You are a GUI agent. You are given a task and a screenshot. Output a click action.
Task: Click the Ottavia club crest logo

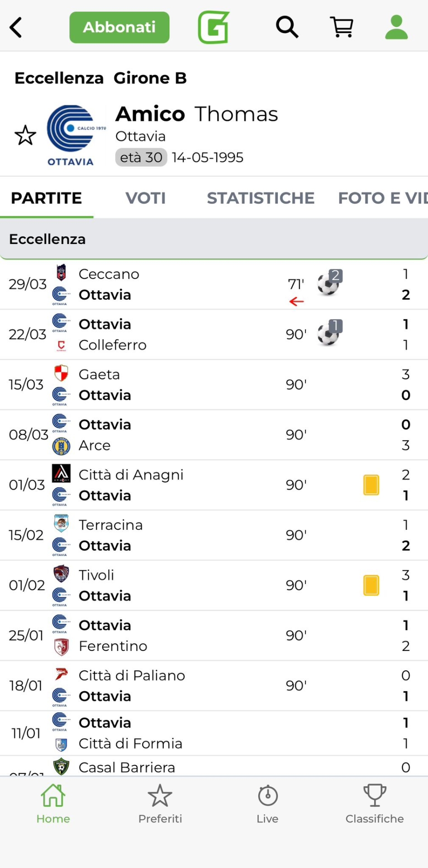[x=71, y=135]
